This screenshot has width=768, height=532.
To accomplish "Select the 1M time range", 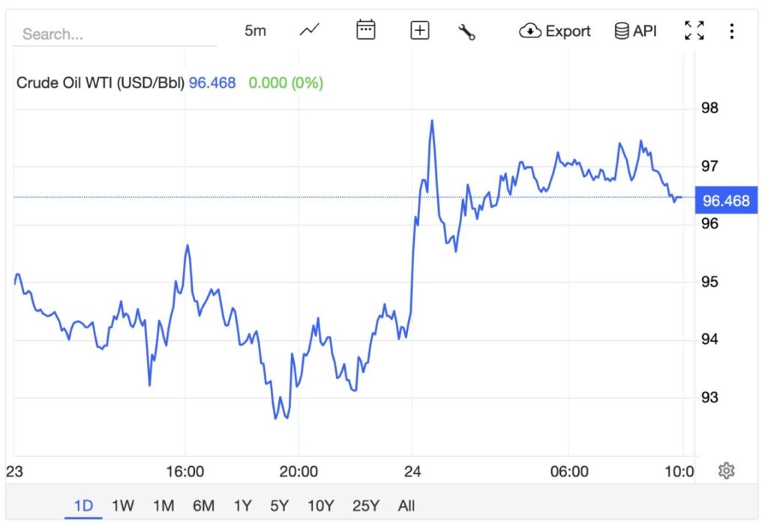I will point(163,506).
